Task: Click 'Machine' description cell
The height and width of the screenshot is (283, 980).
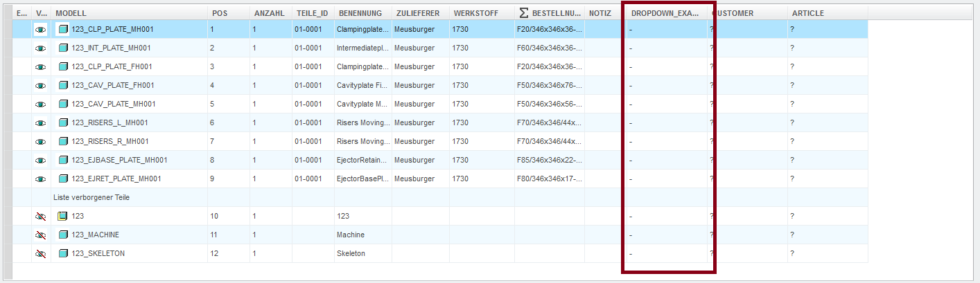Action: click(362, 235)
